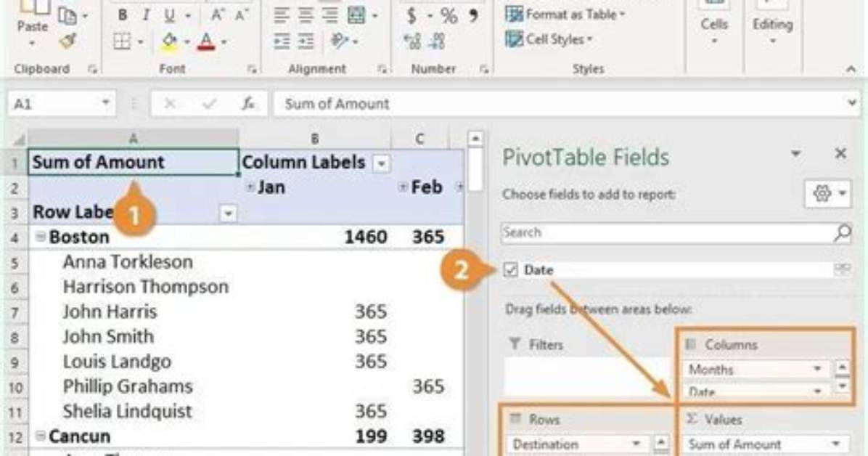The image size is (868, 456).
Task: Apply Accounting number format ($)
Action: 412,15
